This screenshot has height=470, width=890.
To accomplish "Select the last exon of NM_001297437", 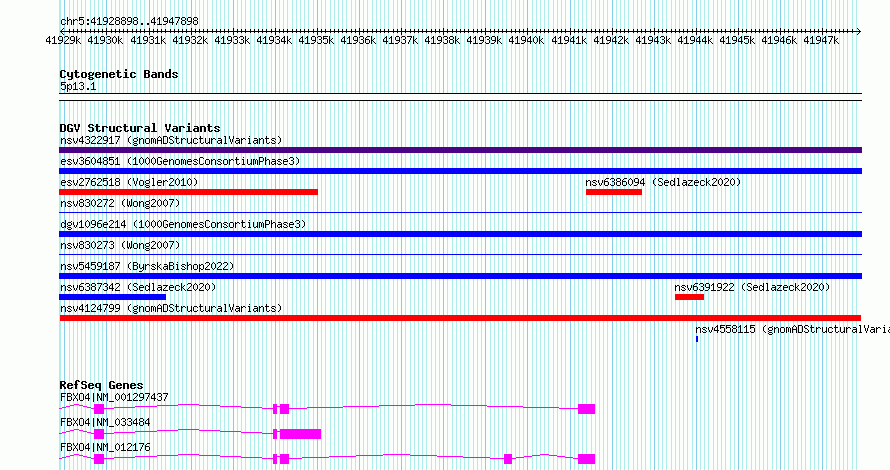I will coord(586,409).
